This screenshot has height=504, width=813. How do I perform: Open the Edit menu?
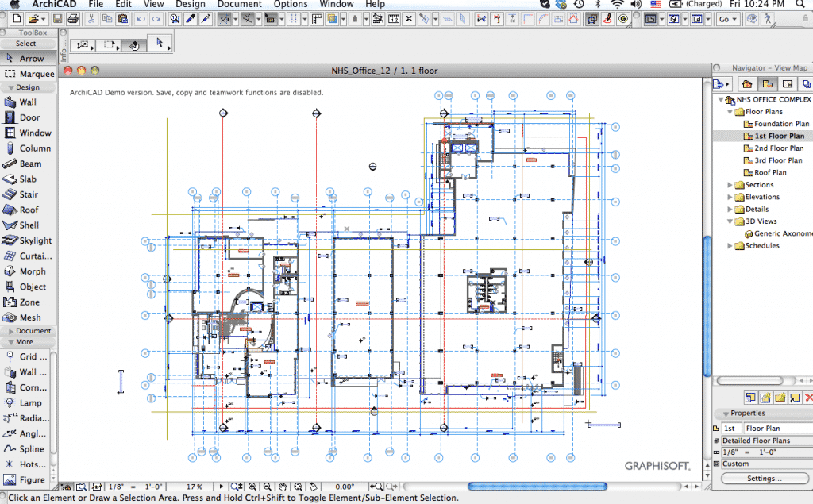pyautogui.click(x=123, y=4)
